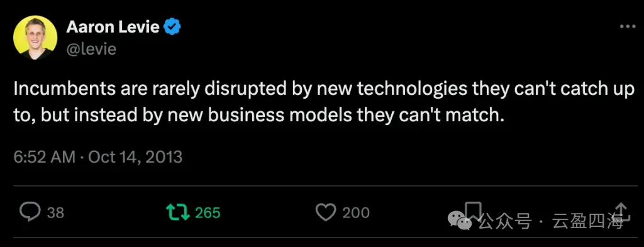644x247 pixels.
Task: Click the blue verified checkmark badge
Action: tap(172, 28)
